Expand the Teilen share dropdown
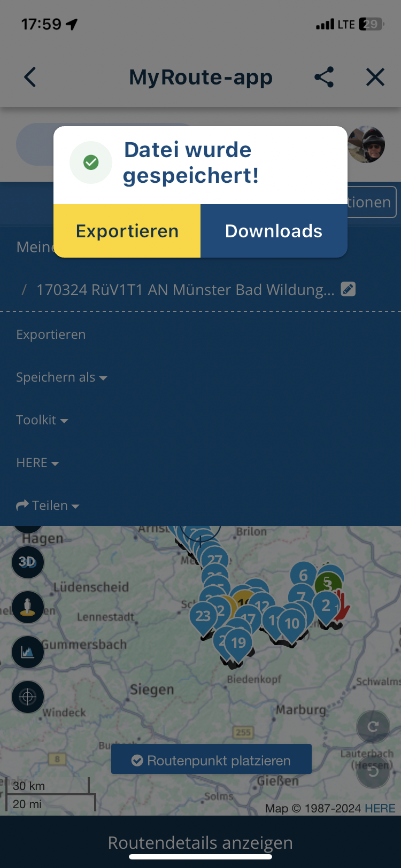 coord(48,506)
